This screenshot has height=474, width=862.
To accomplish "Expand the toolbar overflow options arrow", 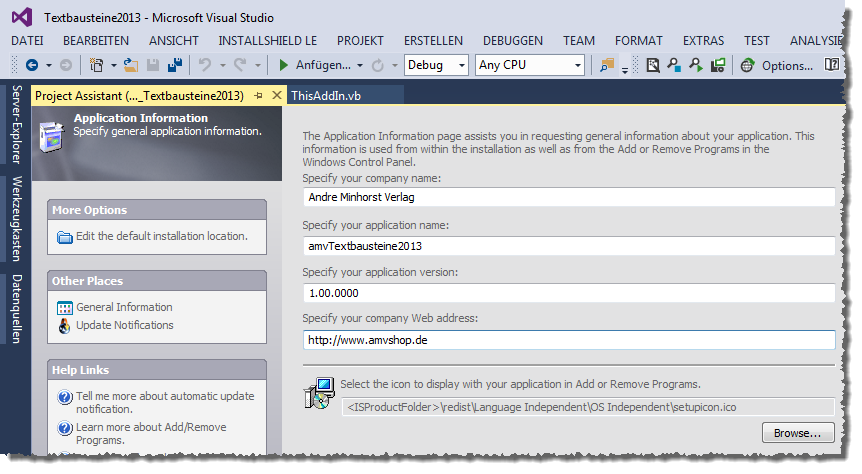I will (x=625, y=69).
